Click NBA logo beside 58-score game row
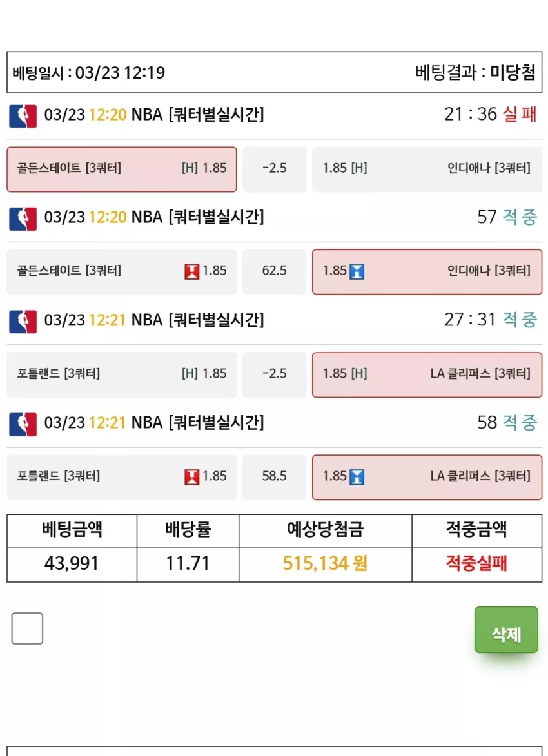The height and width of the screenshot is (756, 548). pos(23,424)
